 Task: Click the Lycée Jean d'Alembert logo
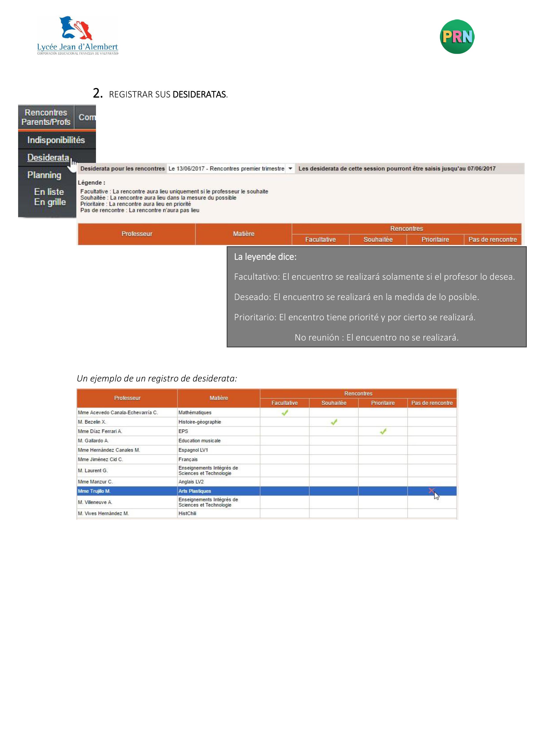click(x=77, y=35)
